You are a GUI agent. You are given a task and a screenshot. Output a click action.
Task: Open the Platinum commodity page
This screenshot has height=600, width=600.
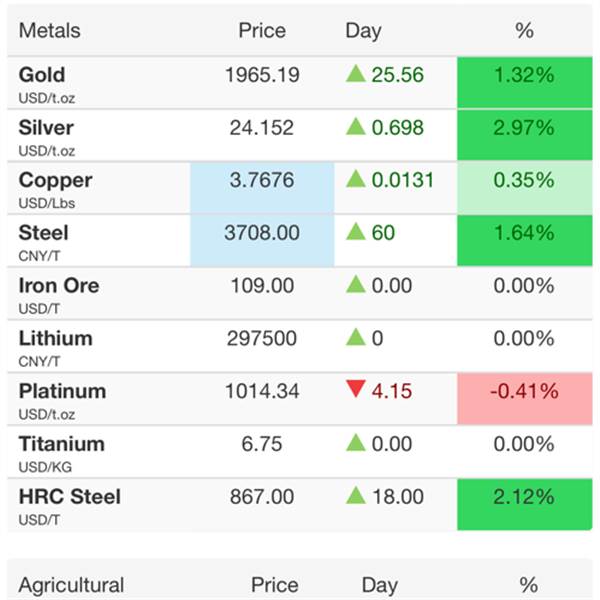point(62,391)
